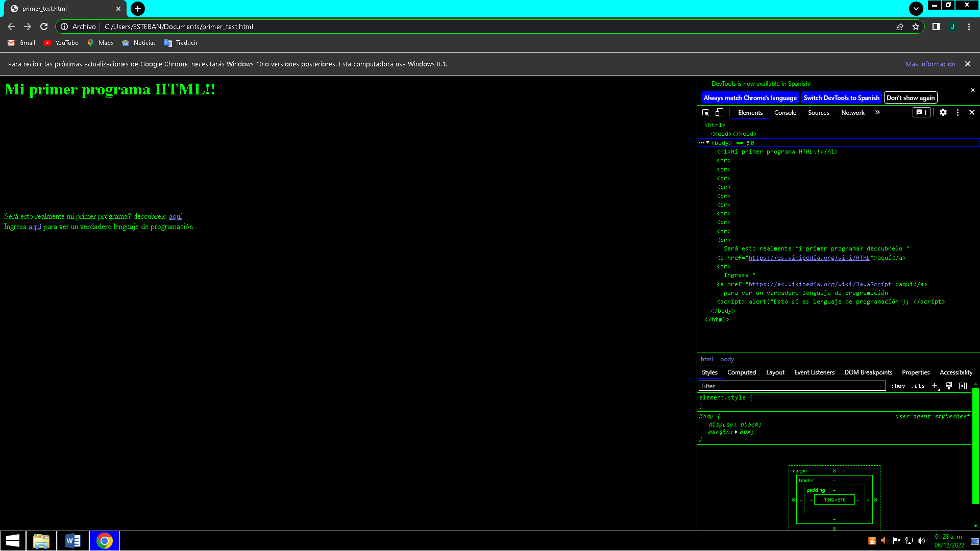Image resolution: width=980 pixels, height=551 pixels.
Task: Close the primer_test.html tab
Action: [118, 9]
